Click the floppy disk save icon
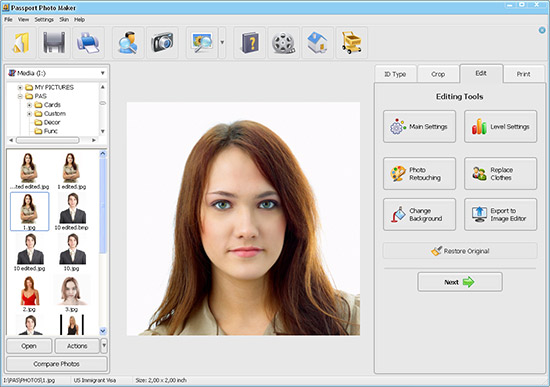This screenshot has height=387, width=550. [x=54, y=43]
